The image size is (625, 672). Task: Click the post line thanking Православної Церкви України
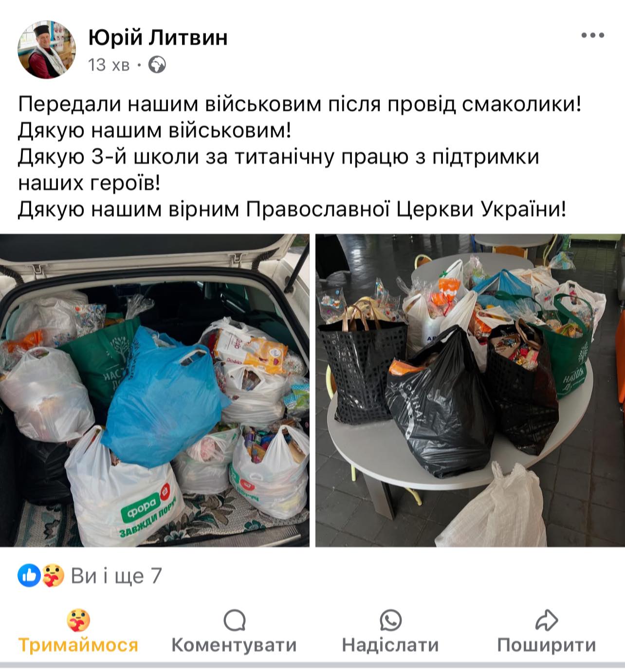[293, 209]
